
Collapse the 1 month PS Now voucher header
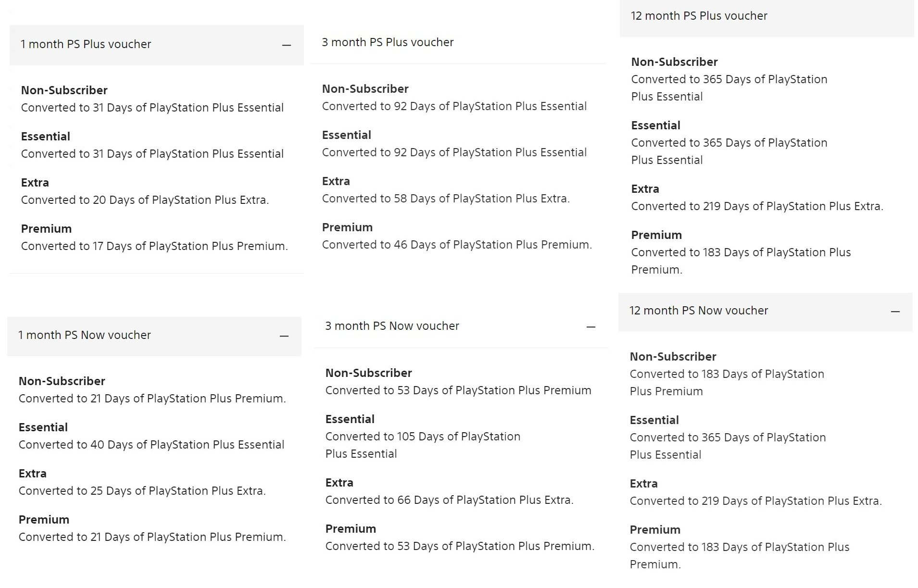(85, 335)
